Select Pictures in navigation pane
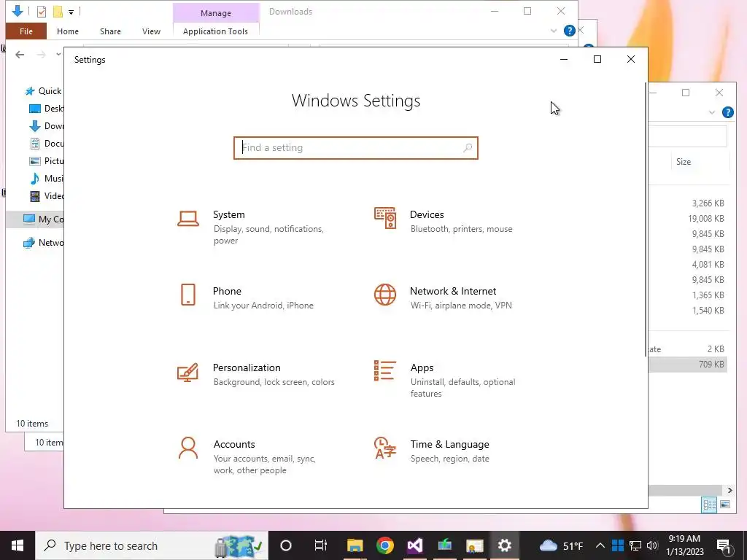Screen dimensions: 747x560 [46, 161]
